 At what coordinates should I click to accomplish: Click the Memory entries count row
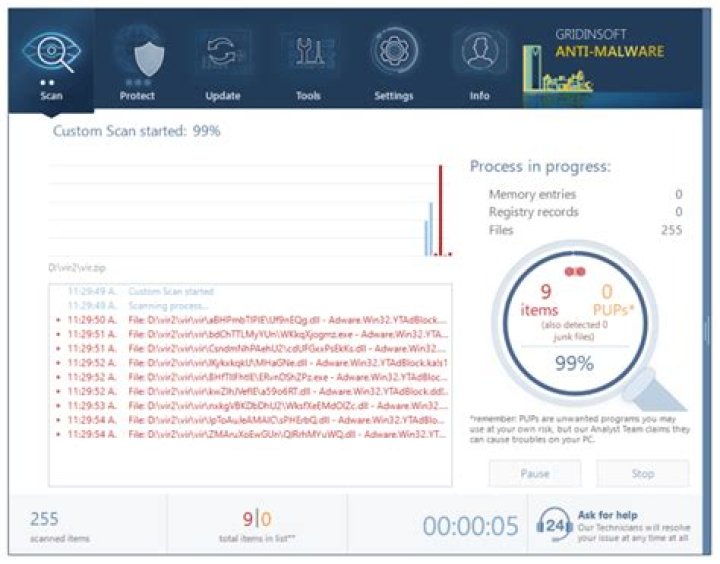[585, 194]
